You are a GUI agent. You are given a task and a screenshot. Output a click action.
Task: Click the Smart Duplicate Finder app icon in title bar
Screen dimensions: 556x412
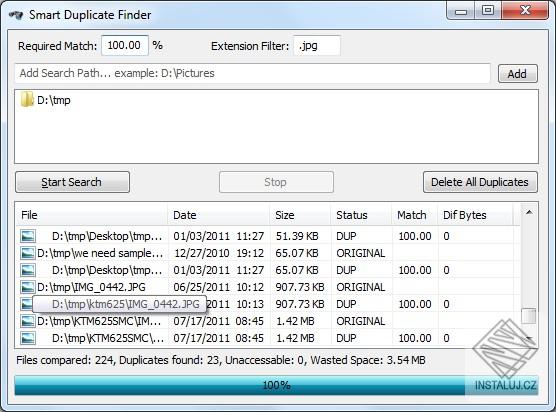(x=16, y=15)
